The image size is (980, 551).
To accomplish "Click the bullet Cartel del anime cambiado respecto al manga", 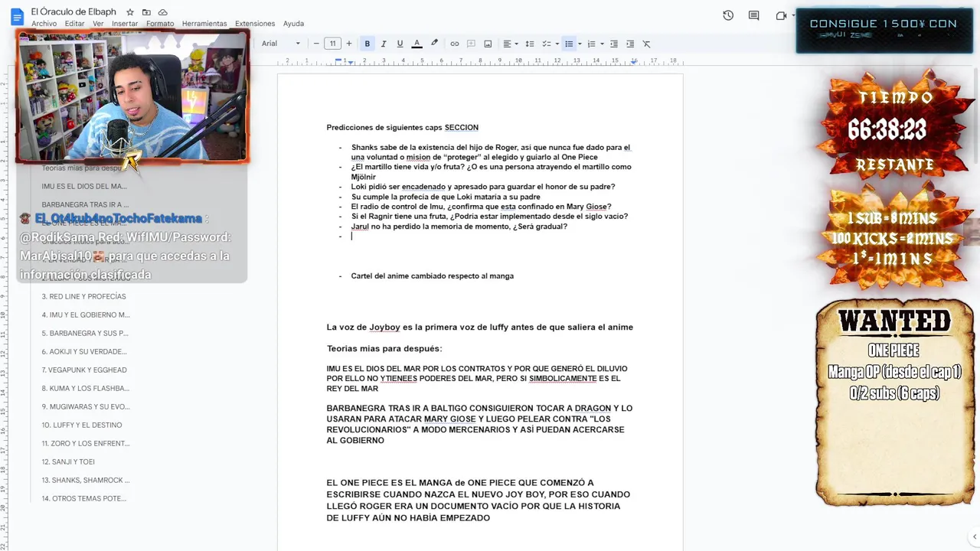I will click(433, 275).
